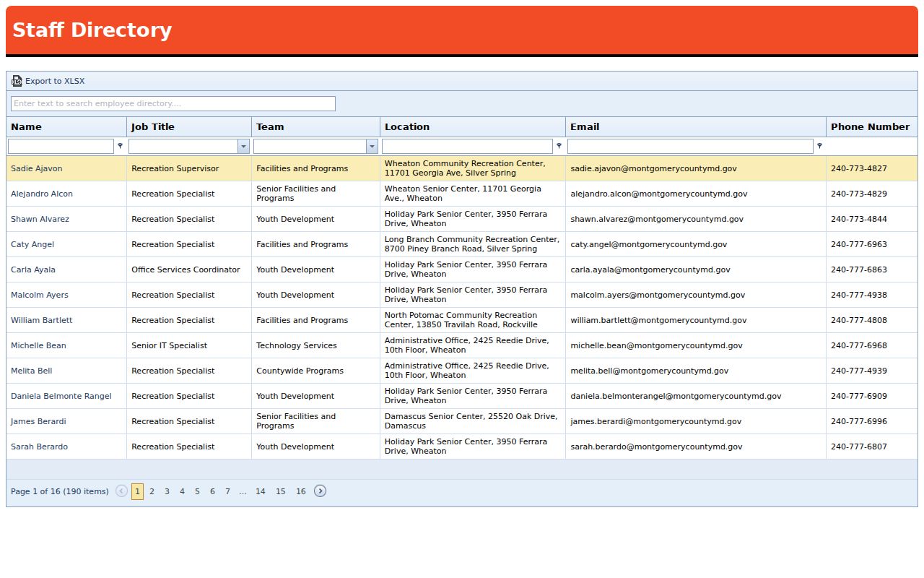Open Caty Angel's name link
The height and width of the screenshot is (578, 924).
(32, 244)
